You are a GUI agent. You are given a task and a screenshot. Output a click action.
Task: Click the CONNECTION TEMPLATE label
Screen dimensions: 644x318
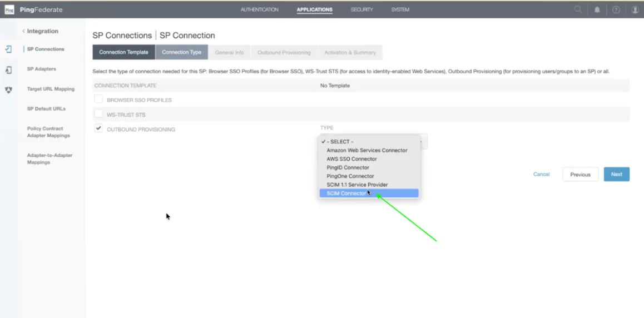pos(125,86)
